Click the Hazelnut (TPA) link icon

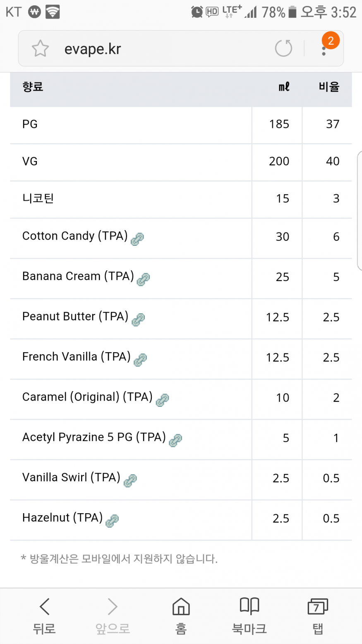(112, 520)
